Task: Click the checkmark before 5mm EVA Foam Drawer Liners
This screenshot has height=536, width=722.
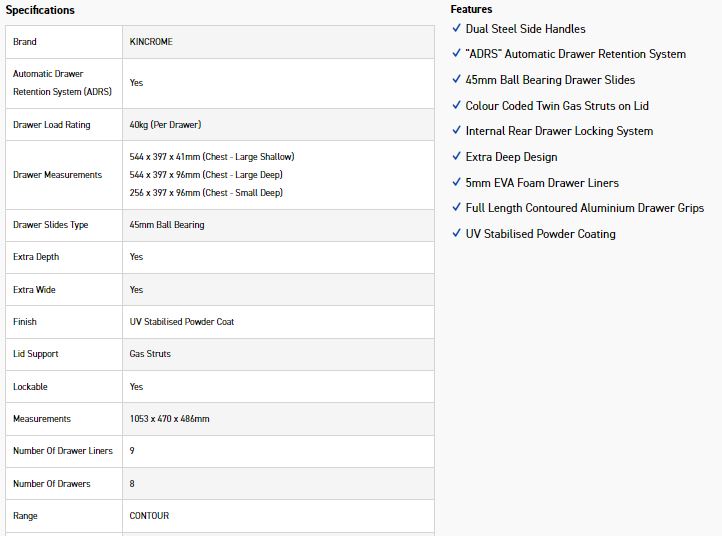Action: 456,183
